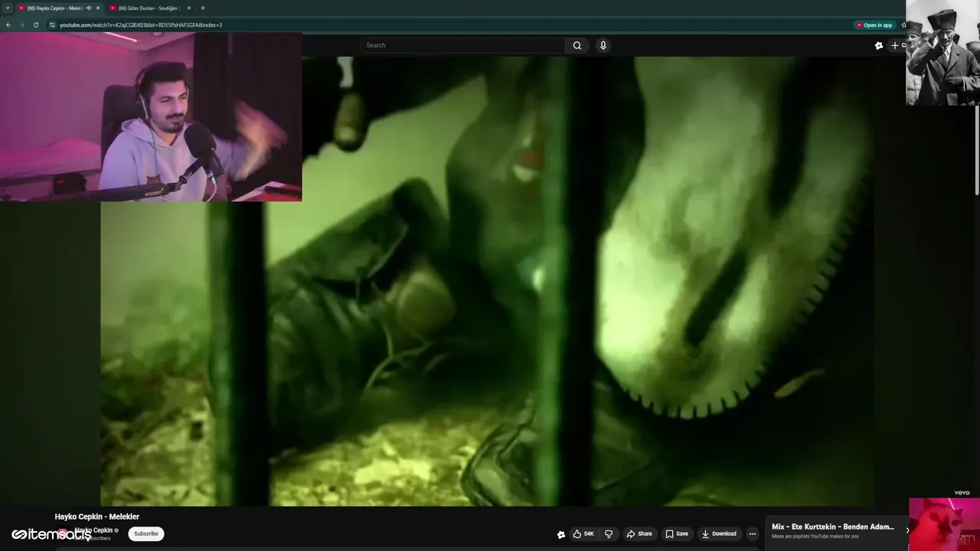980x551 pixels.
Task: Click the YouTube Search input field
Action: [463, 45]
